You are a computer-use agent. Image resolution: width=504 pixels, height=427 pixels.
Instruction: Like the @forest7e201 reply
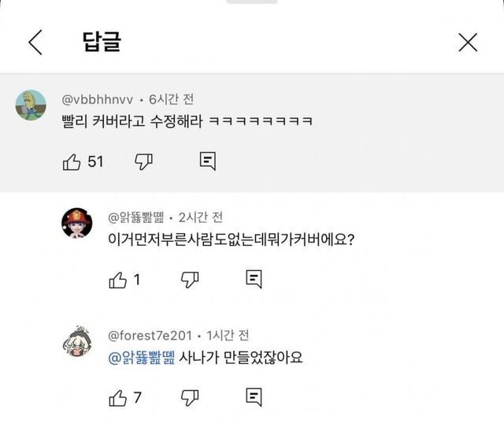point(118,397)
